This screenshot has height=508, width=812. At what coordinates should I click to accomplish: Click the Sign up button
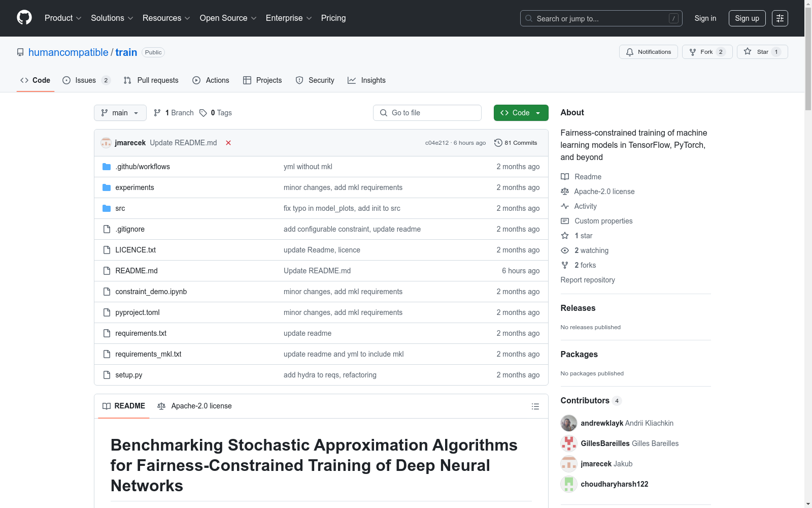point(747,18)
